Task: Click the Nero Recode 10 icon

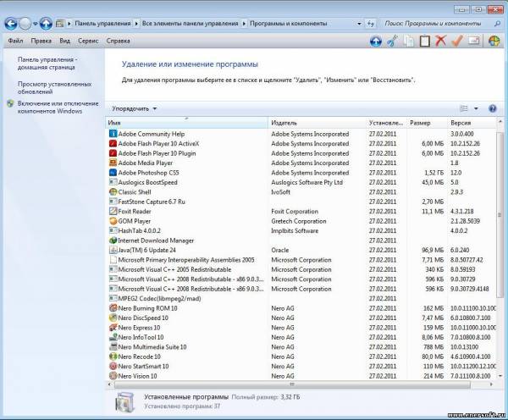Action: coord(113,356)
